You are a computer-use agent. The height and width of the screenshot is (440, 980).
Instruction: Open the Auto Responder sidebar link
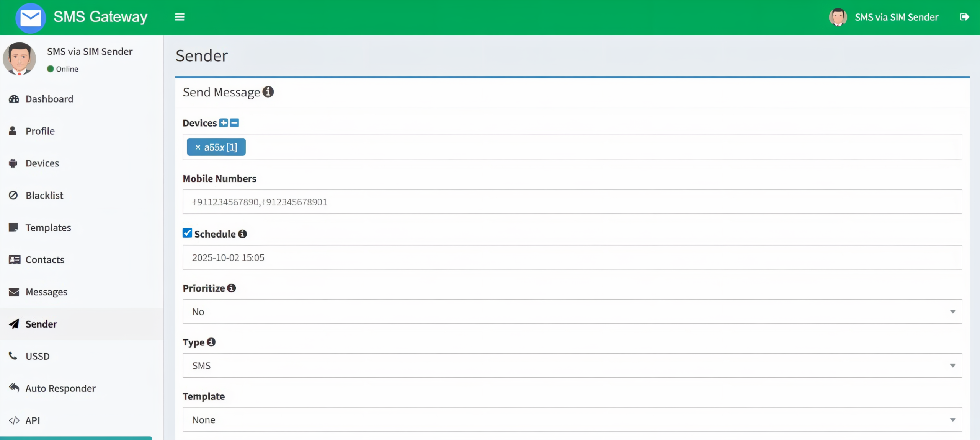tap(60, 388)
